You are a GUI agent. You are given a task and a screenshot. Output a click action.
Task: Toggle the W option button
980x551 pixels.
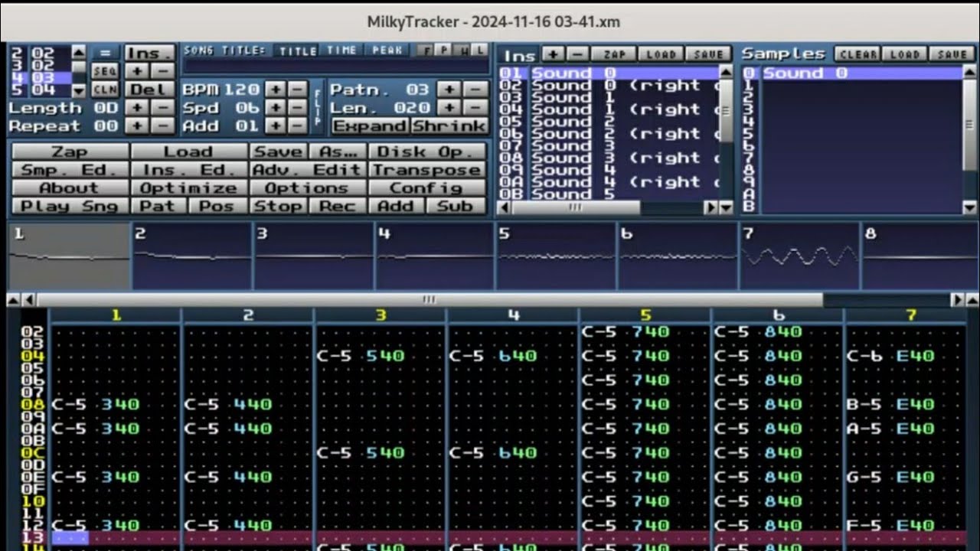click(461, 51)
